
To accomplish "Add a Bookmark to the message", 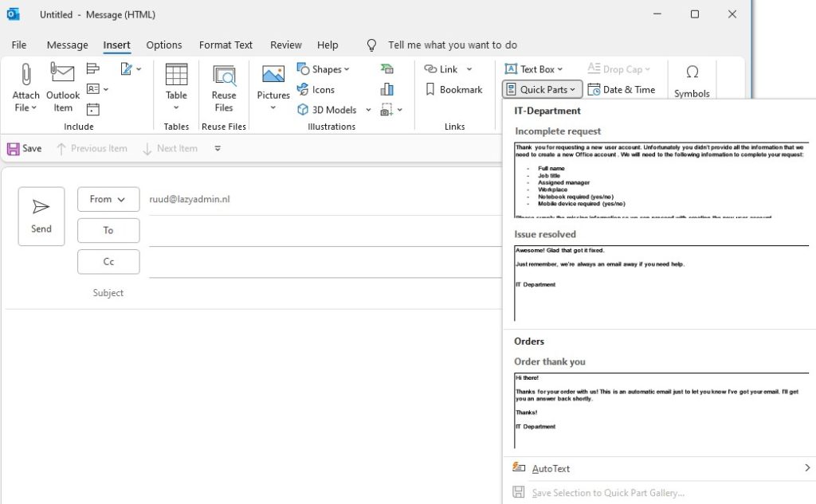I will coord(453,89).
